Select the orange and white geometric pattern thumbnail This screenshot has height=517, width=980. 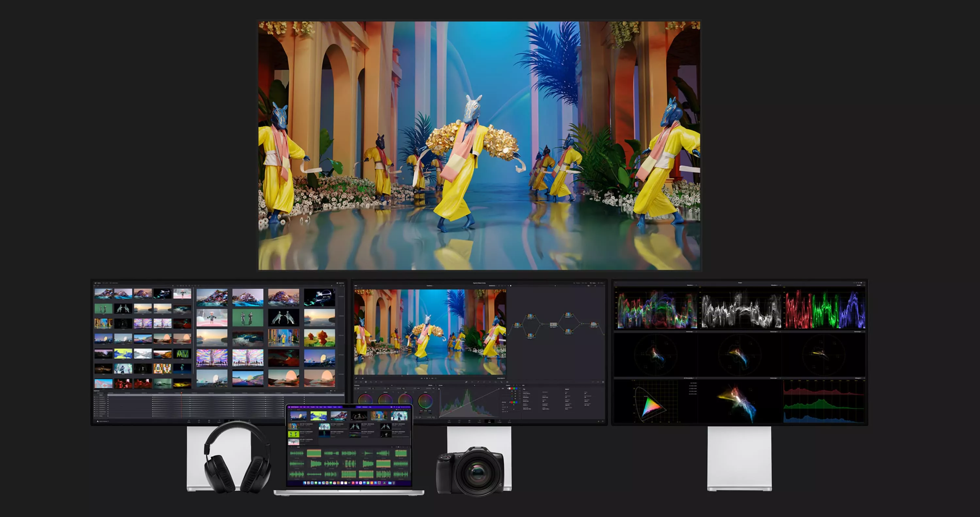[162, 368]
